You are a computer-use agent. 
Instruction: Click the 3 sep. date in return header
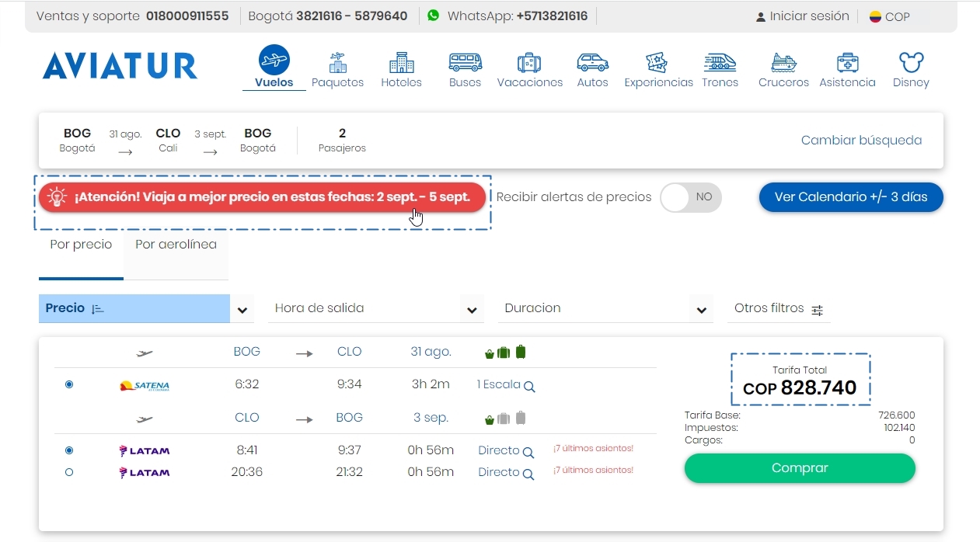pyautogui.click(x=431, y=418)
